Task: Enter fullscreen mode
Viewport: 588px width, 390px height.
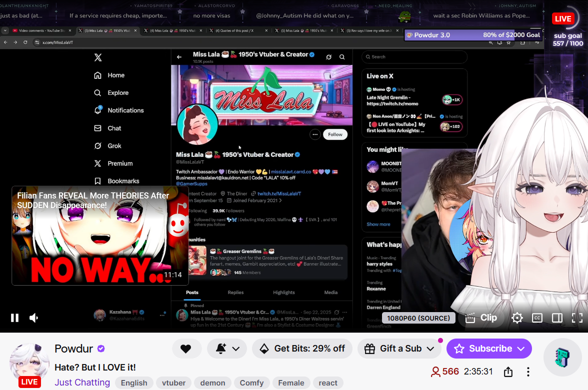Action: [x=577, y=318]
